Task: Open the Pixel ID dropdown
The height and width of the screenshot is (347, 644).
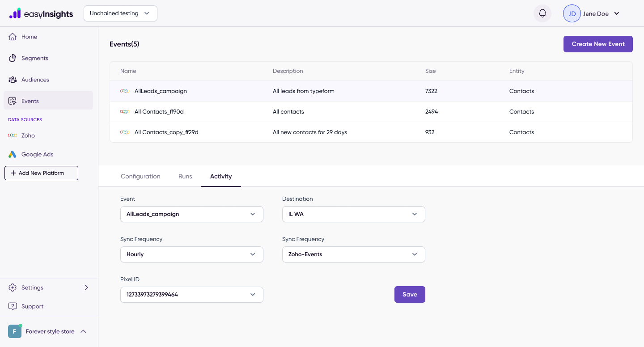Action: (x=192, y=295)
